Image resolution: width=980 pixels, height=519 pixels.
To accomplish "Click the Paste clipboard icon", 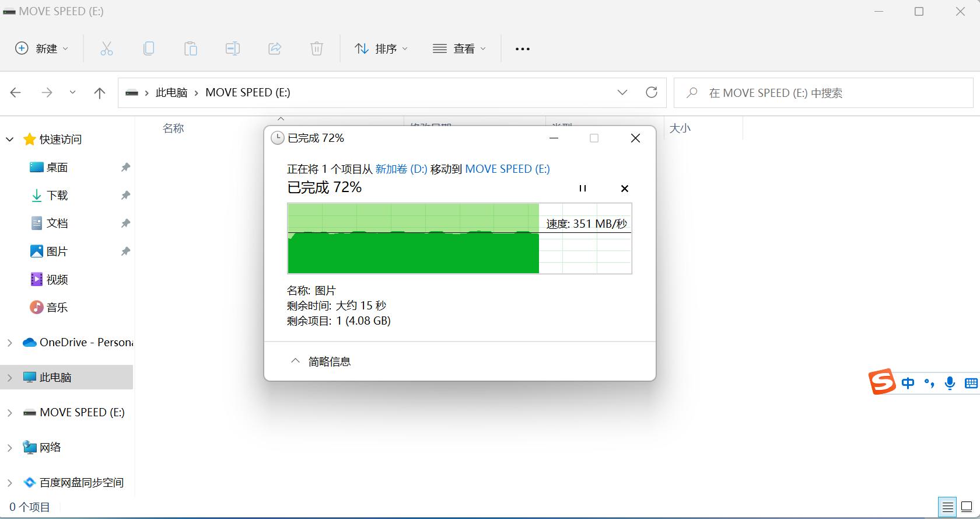I will point(191,49).
